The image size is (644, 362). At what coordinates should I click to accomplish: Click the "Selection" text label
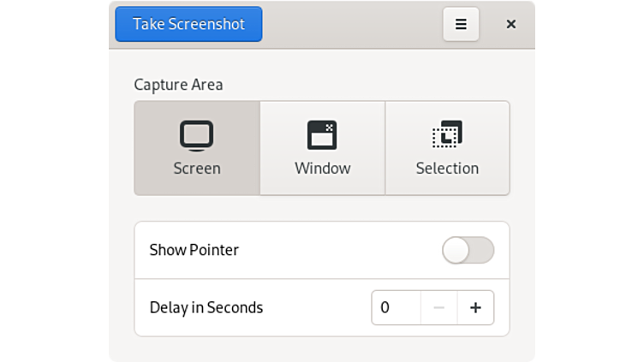click(x=447, y=169)
